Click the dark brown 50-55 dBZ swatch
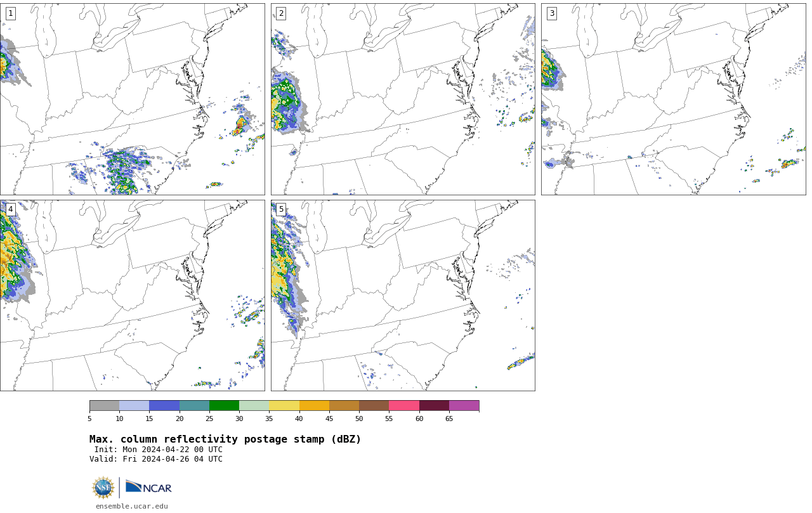Viewport: 812px width, 513px height. click(x=374, y=406)
